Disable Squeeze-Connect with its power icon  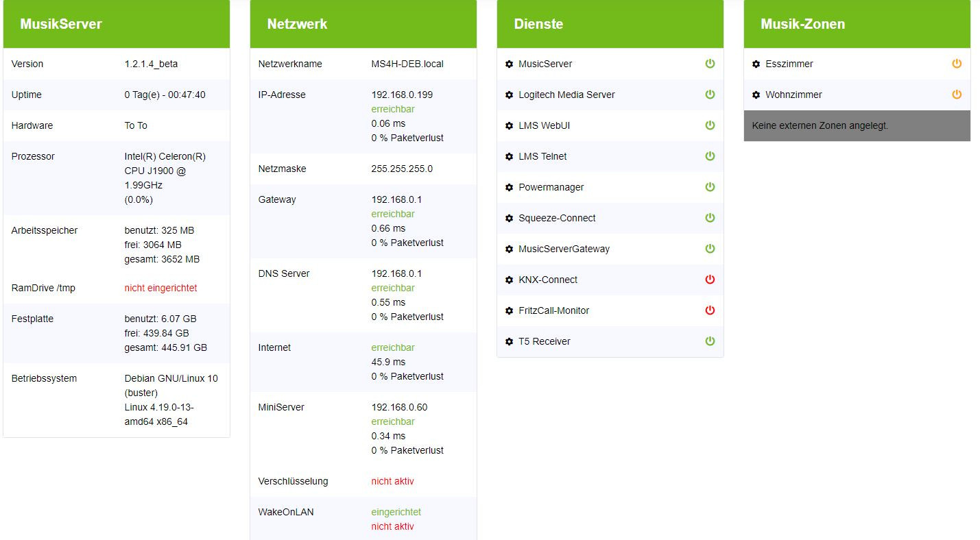tap(710, 218)
